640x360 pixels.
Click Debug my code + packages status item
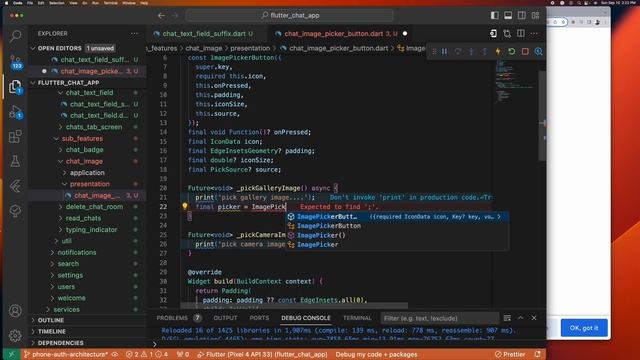click(x=376, y=354)
